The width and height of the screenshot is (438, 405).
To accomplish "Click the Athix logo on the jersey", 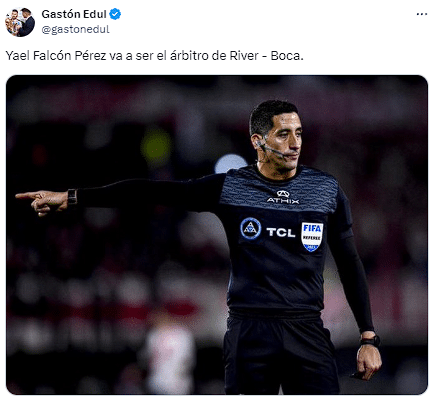I will point(283,197).
